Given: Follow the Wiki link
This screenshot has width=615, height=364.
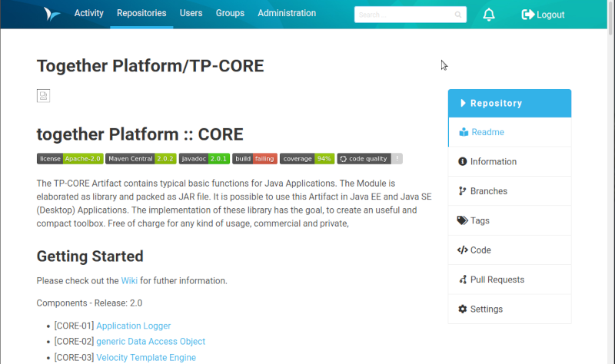Looking at the screenshot, I should click(129, 280).
